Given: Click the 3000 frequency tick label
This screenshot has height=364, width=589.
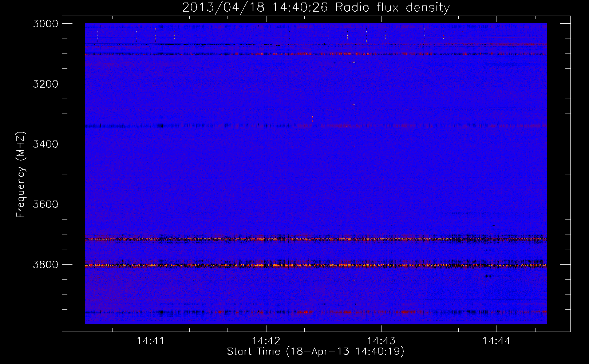Looking at the screenshot, I should (x=46, y=24).
